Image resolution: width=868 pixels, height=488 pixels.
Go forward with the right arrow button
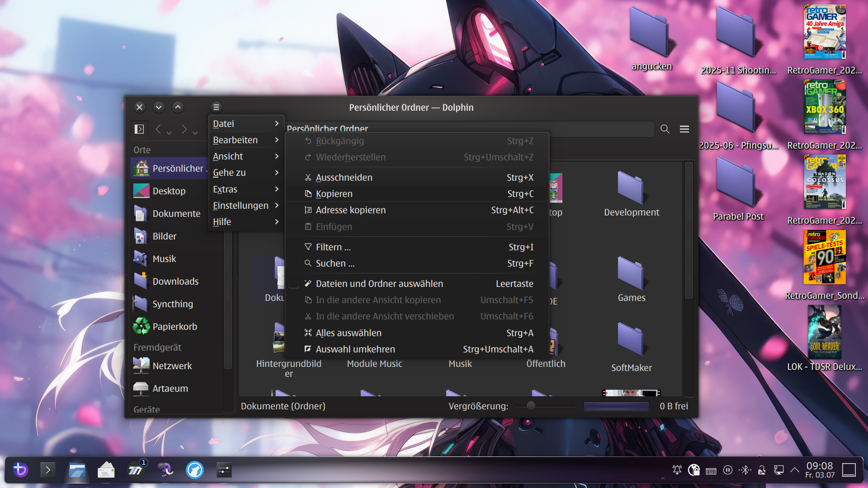[184, 129]
